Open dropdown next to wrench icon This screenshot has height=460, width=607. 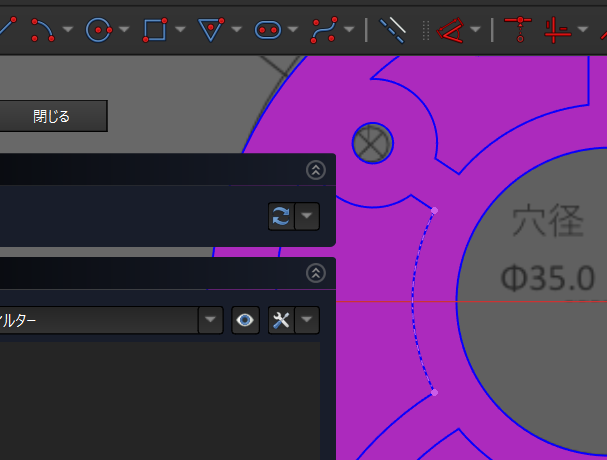coord(307,320)
